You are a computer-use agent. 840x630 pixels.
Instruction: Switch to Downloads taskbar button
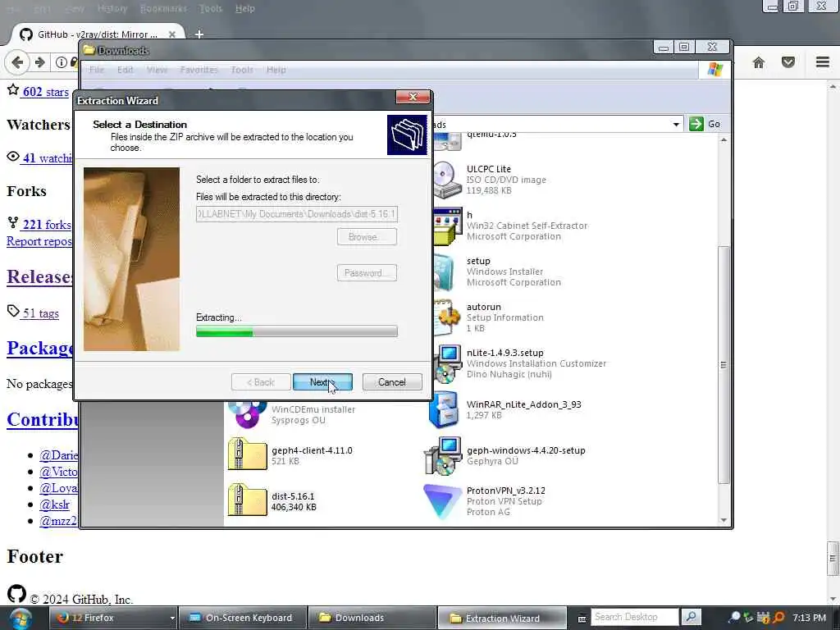373,618
